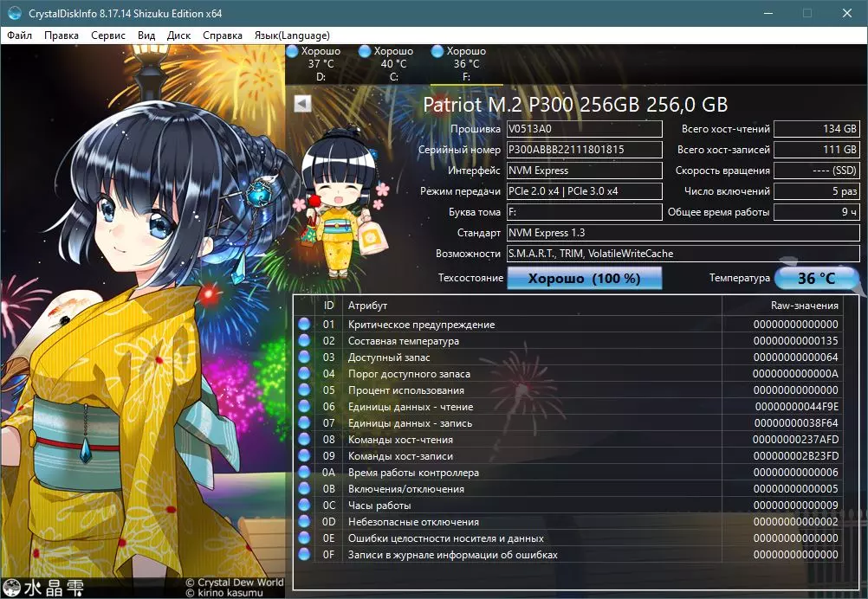The image size is (868, 599).
Task: Close the CrystalDiskInfo window
Action: pos(847,13)
